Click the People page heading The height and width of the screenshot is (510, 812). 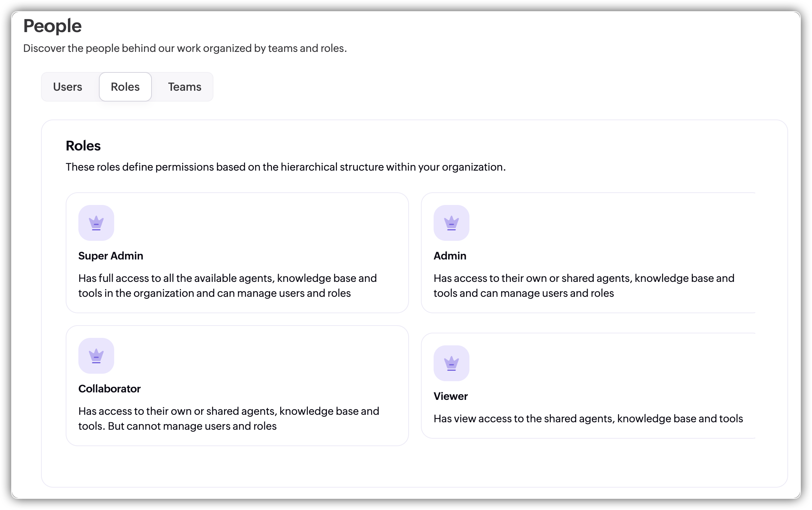pyautogui.click(x=52, y=26)
